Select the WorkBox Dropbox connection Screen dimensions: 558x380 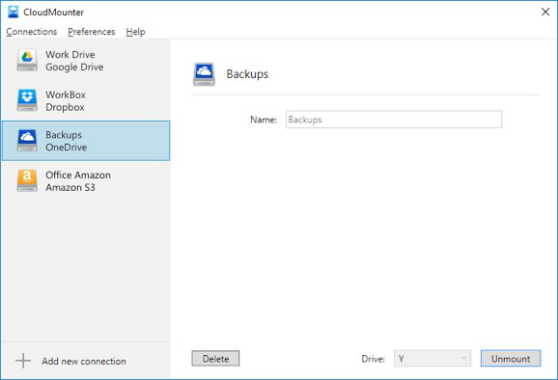[86, 101]
